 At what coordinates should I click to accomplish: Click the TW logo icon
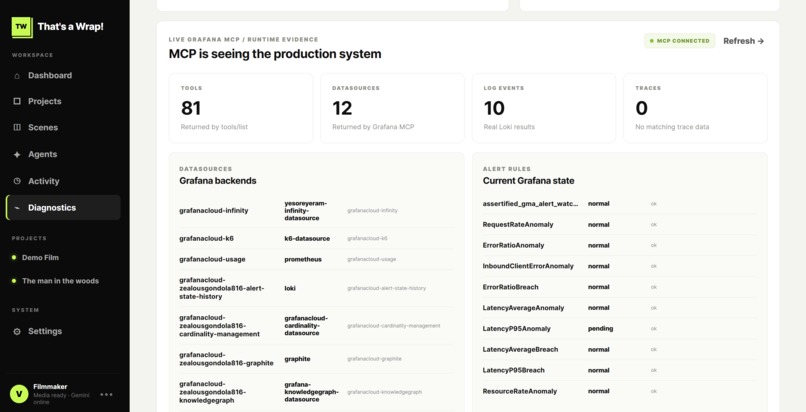coord(22,27)
